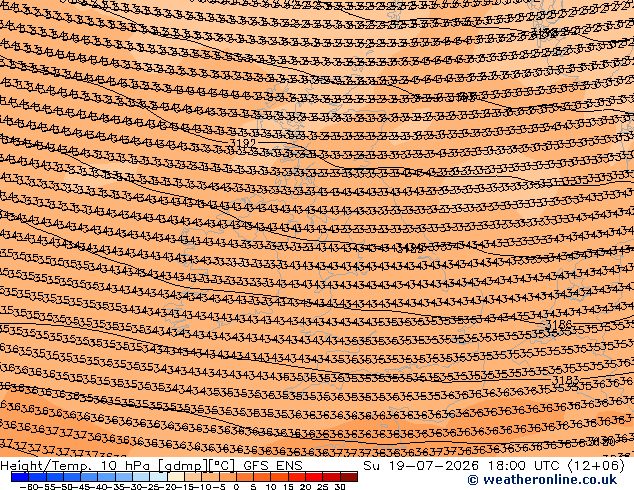Click the 3192 contour height label
This screenshot has height=490, width=634.
coord(243,143)
